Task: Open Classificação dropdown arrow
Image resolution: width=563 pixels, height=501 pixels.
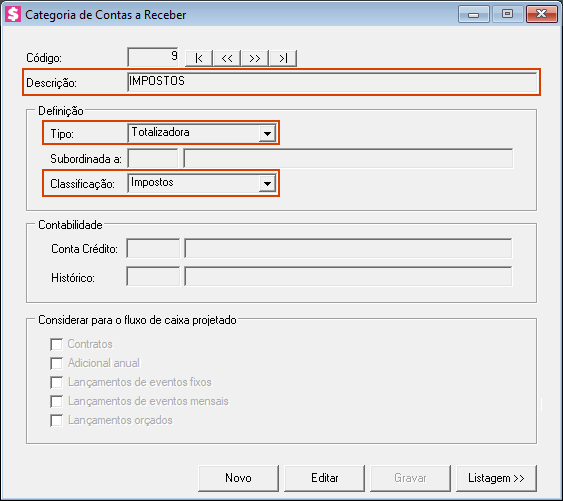Action: coord(267,184)
